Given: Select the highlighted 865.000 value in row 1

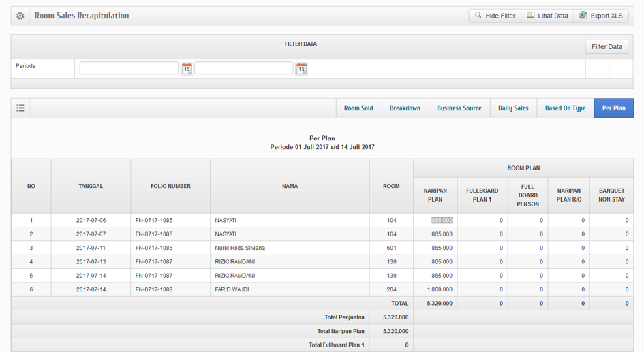Looking at the screenshot, I should [x=442, y=221].
